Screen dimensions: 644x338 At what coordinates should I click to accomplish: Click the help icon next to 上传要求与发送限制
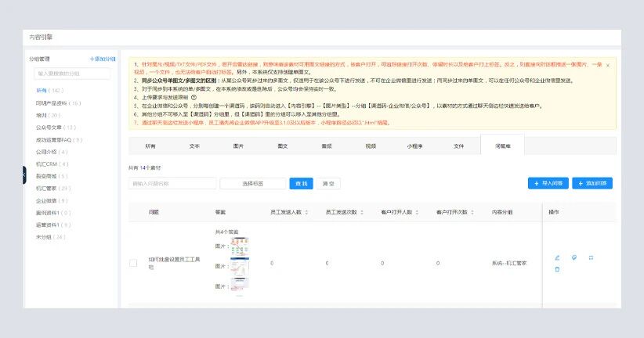pos(194,97)
